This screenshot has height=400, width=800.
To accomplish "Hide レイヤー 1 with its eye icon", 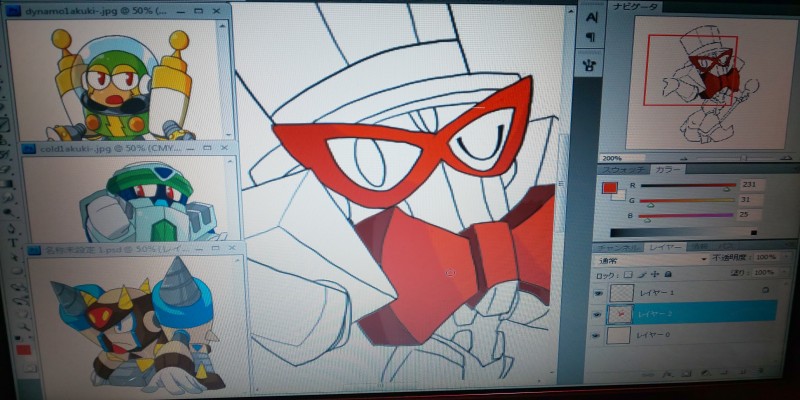I will pyautogui.click(x=598, y=293).
